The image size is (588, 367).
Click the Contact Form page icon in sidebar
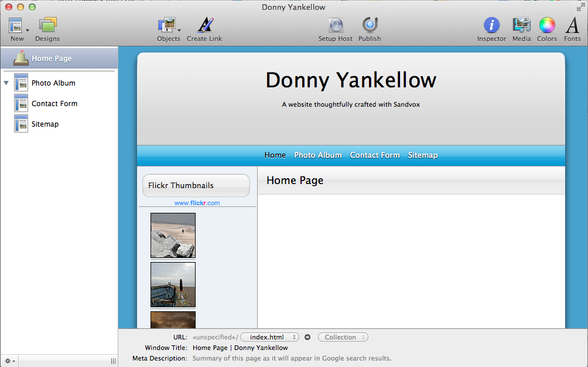click(x=21, y=103)
